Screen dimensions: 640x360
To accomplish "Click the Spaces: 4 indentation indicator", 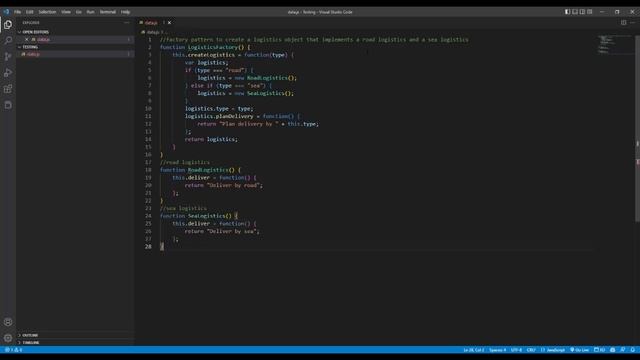I will coord(498,350).
